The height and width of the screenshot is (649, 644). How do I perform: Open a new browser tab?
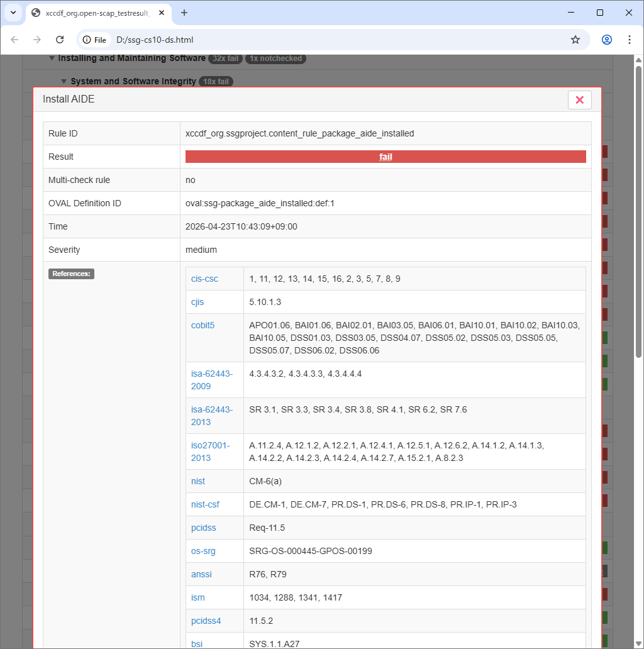click(184, 13)
